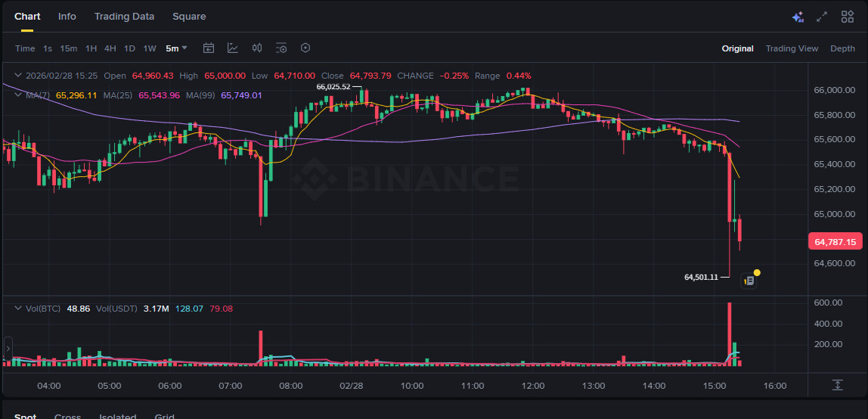This screenshot has width=868, height=419.
Task: Collapse the OHLC legend row chevron
Action: click(x=18, y=76)
